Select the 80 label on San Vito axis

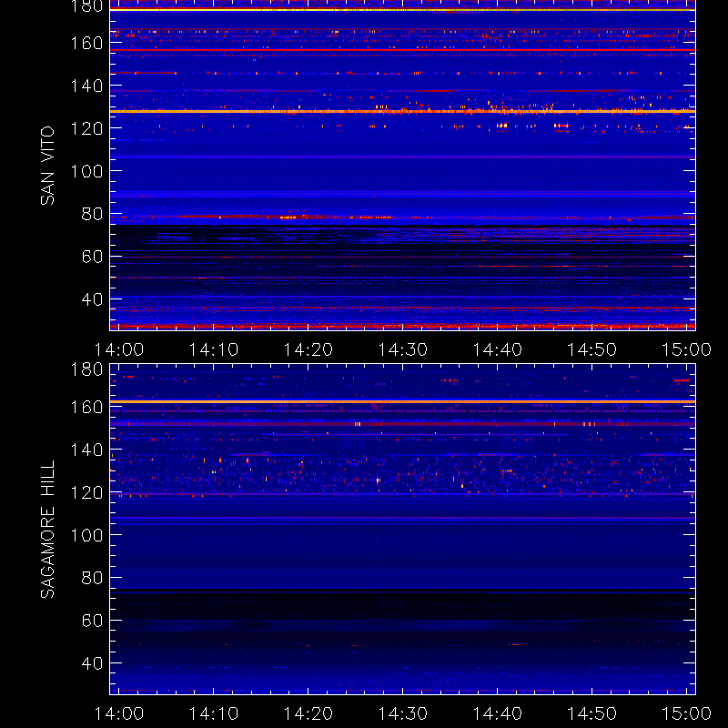point(92,214)
